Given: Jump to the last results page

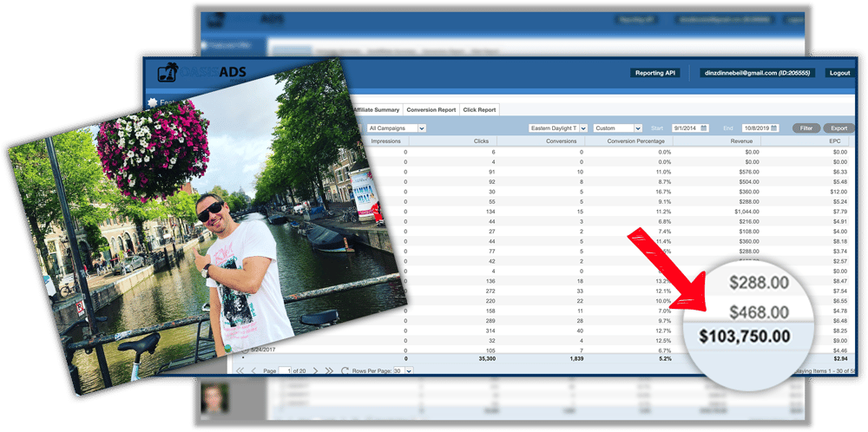Looking at the screenshot, I should point(329,370).
